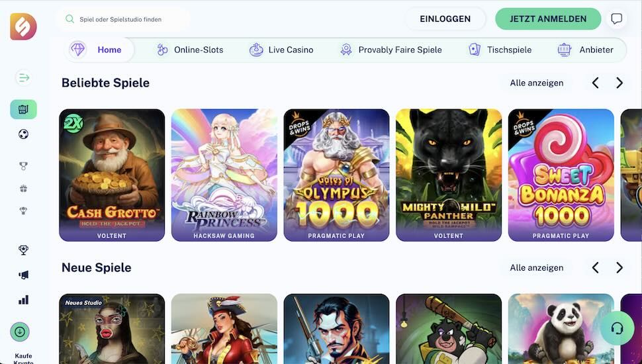Screen dimensions: 642x364
Task: Open the Sweet Bonanza 1000 game thumbnail
Action: pyautogui.click(x=561, y=175)
